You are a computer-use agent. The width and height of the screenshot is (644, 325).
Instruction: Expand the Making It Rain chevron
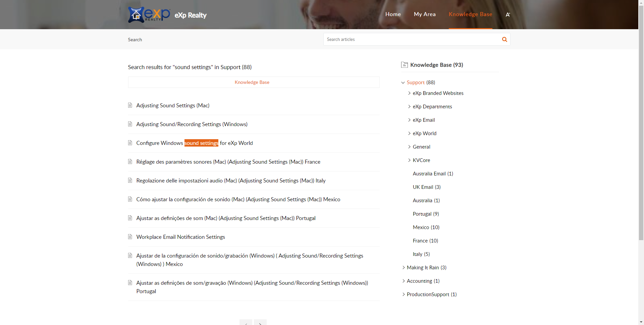(404, 268)
